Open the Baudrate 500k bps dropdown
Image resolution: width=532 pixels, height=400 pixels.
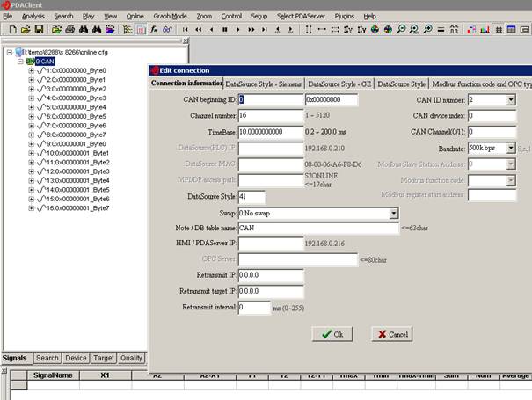click(x=511, y=147)
